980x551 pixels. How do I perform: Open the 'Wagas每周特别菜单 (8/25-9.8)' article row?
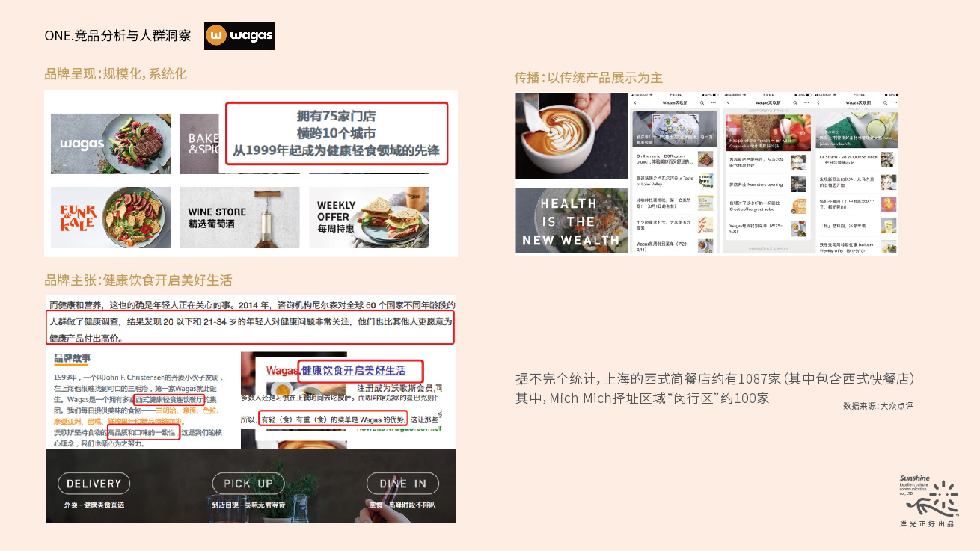769,228
